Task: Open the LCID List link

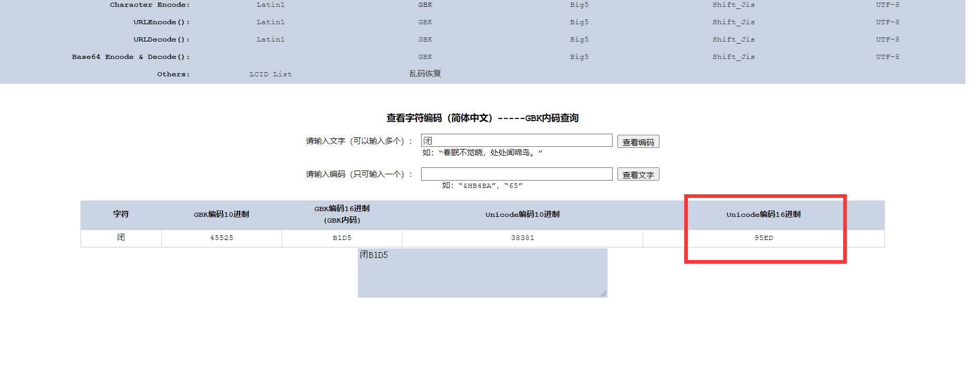Action: 271,74
